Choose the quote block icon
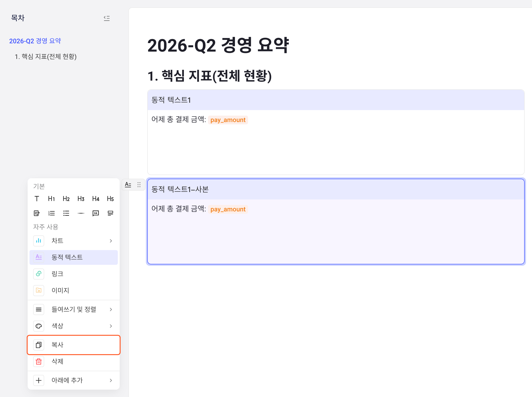The image size is (532, 397). tap(95, 213)
